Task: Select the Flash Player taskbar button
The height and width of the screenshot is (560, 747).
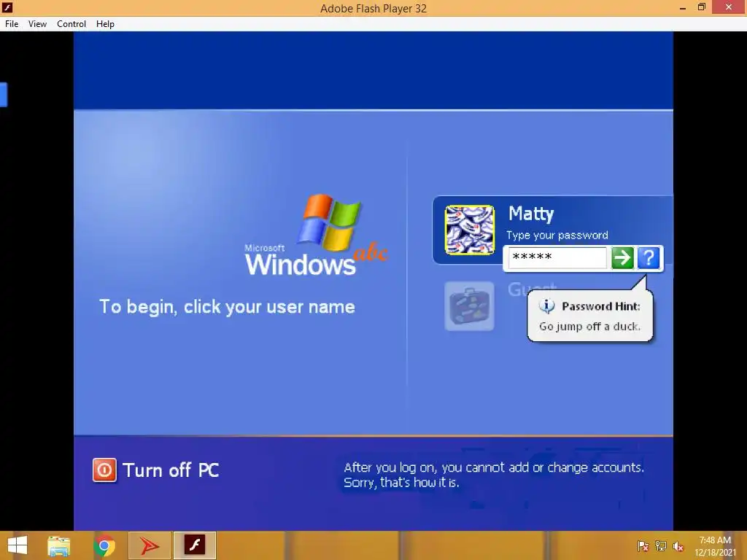Action: (x=194, y=545)
